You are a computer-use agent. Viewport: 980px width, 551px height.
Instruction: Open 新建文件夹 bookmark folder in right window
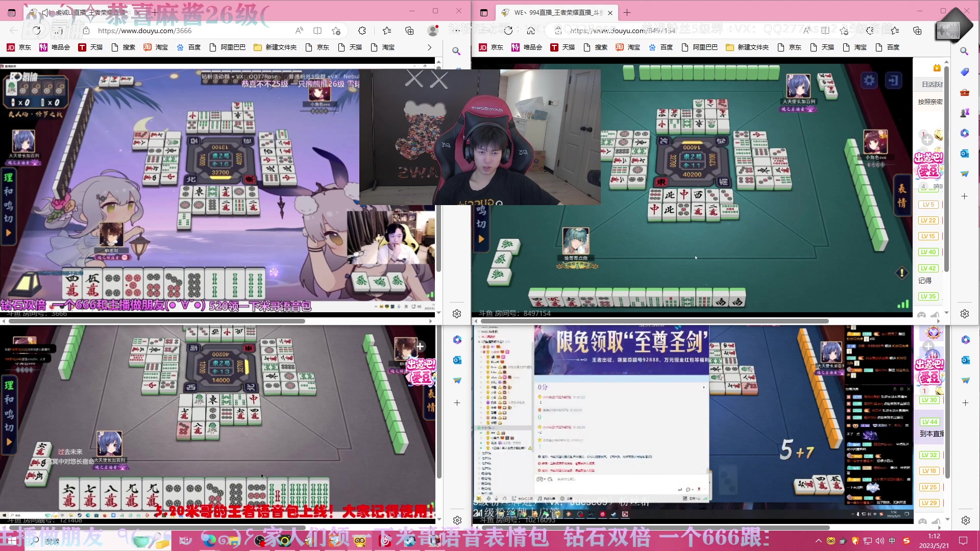point(747,47)
